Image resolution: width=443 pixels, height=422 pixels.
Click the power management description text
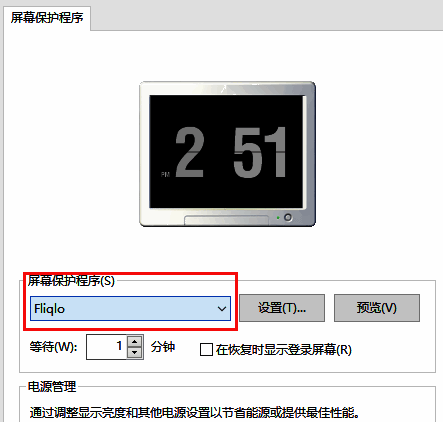pos(195,413)
